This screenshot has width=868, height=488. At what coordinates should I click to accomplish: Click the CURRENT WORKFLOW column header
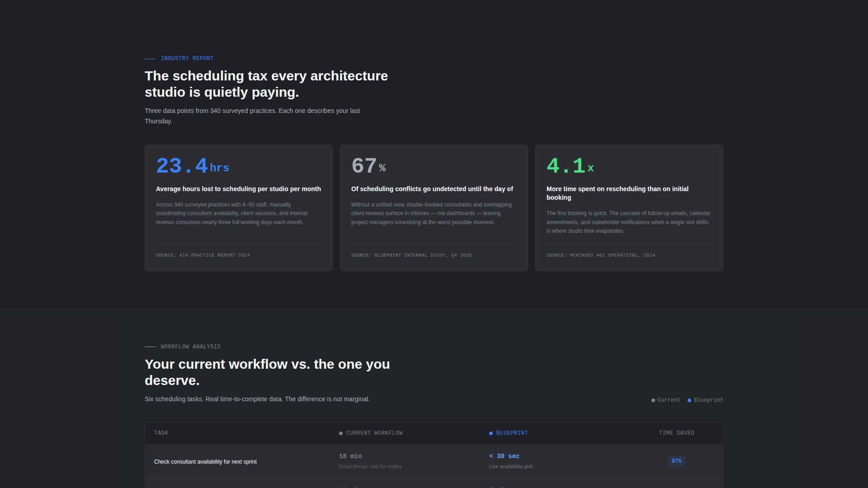(371, 433)
